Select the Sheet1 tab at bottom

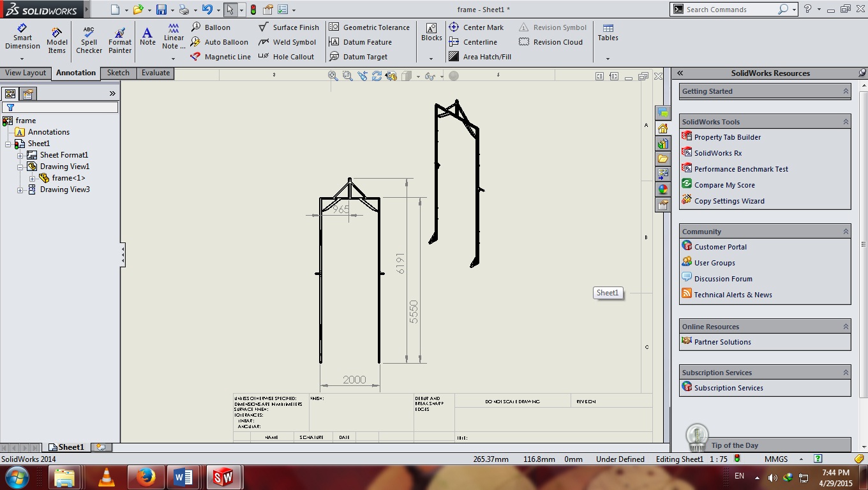[x=66, y=447]
